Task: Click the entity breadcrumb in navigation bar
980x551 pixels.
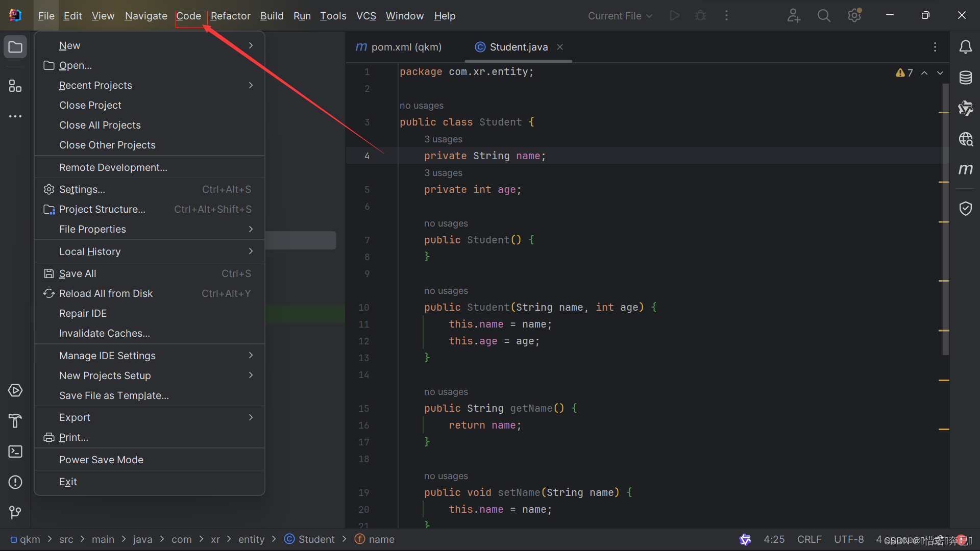Action: (251, 539)
